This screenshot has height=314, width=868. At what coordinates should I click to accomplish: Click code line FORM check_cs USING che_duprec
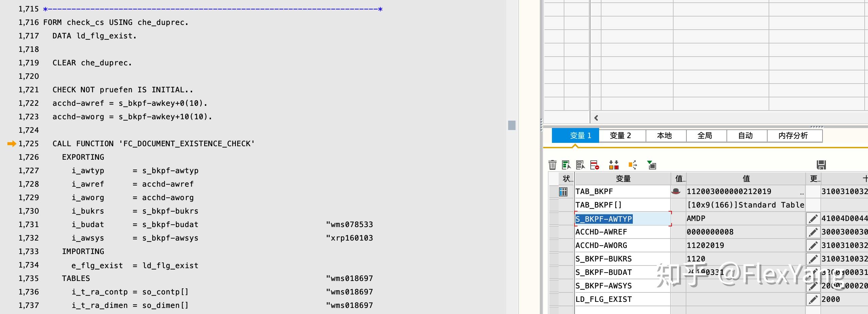[116, 23]
